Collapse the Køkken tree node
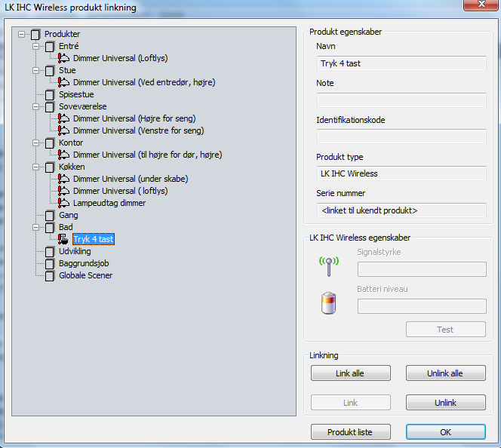 35,167
